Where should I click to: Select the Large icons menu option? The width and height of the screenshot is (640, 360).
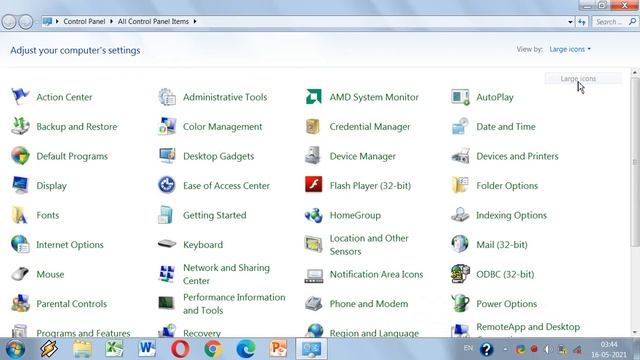[x=583, y=78]
